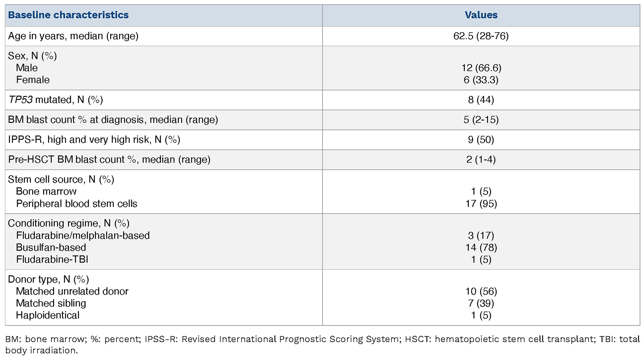Viewport: 644px width, 362px height.
Task: Click the "TP53 mutated, N (%)" label
Action: 55,100
